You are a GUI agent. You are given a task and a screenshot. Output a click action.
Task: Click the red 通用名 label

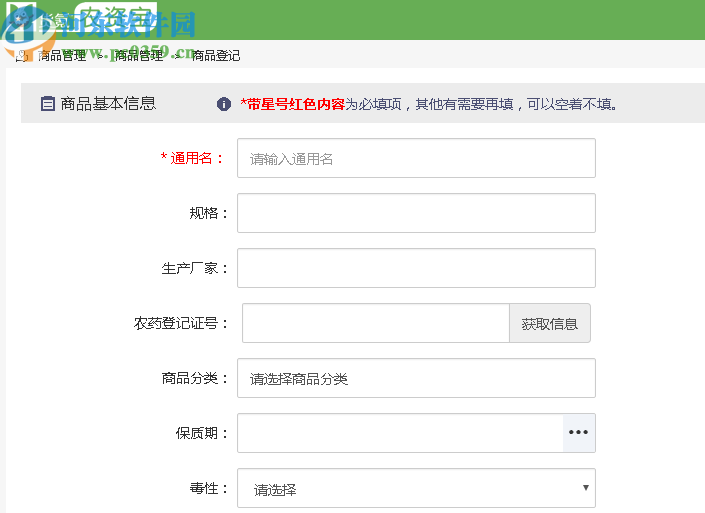click(192, 158)
